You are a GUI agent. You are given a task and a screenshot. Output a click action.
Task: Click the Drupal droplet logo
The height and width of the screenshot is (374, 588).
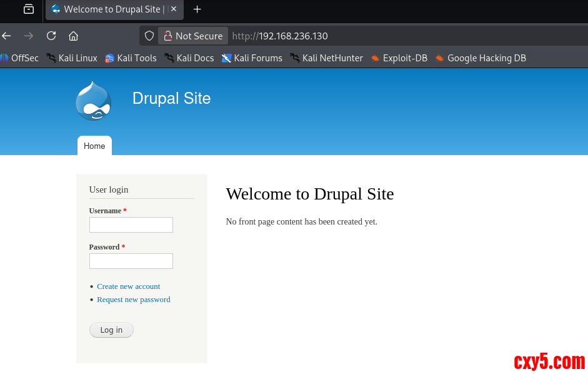(x=93, y=101)
